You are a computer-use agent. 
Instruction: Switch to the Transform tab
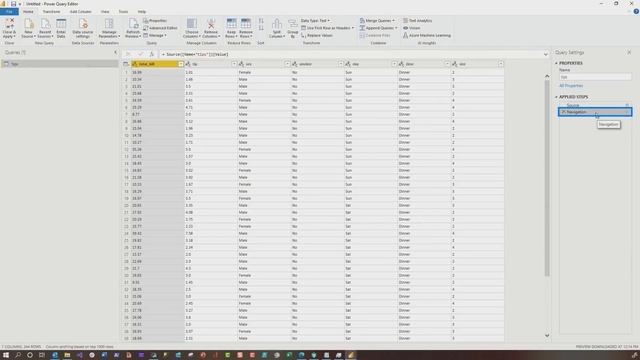[x=51, y=12]
